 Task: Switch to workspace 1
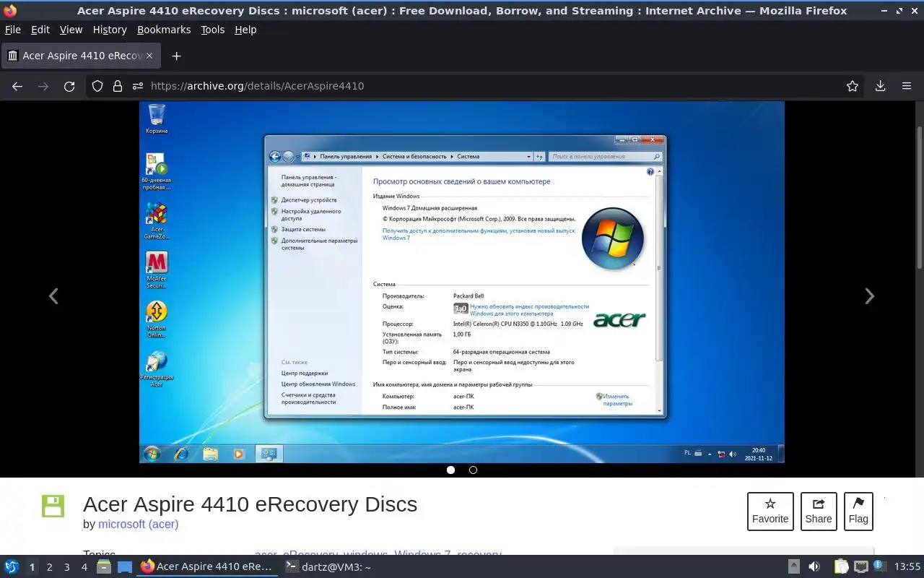(32, 567)
